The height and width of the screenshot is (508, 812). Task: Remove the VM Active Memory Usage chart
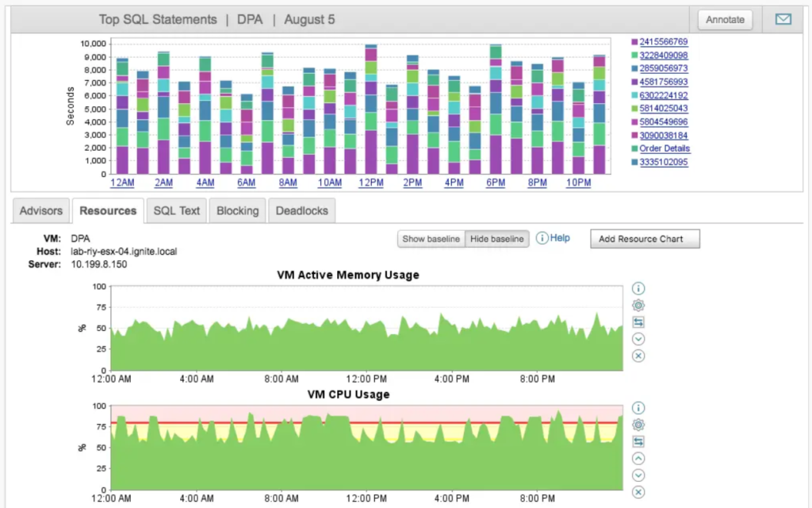638,356
